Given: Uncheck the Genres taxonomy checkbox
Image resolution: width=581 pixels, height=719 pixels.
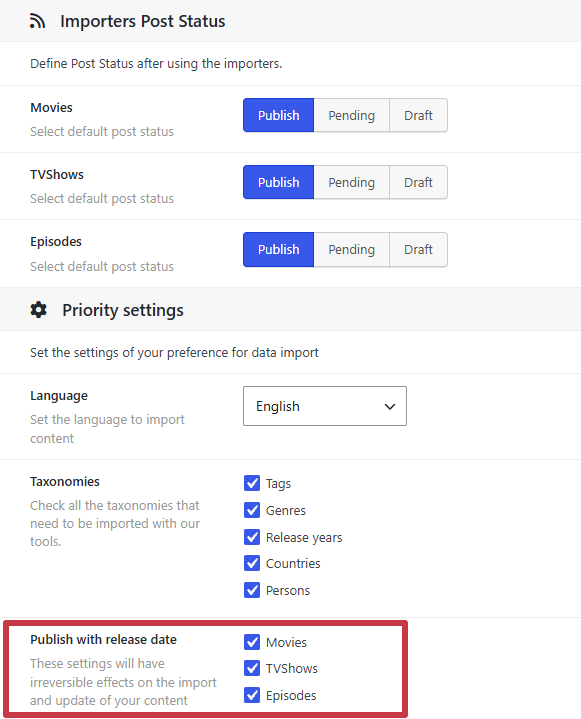Looking at the screenshot, I should (x=252, y=510).
